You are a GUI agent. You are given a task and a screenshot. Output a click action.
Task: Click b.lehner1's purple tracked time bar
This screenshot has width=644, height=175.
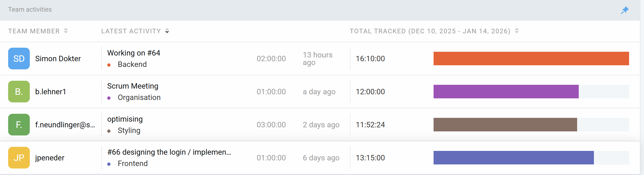coord(506,92)
